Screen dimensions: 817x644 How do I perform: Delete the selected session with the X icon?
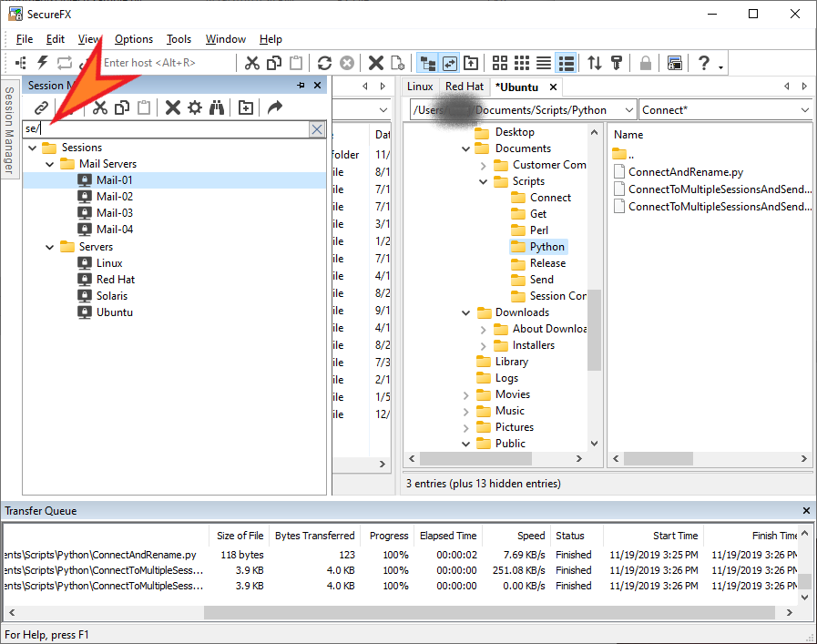coord(172,107)
